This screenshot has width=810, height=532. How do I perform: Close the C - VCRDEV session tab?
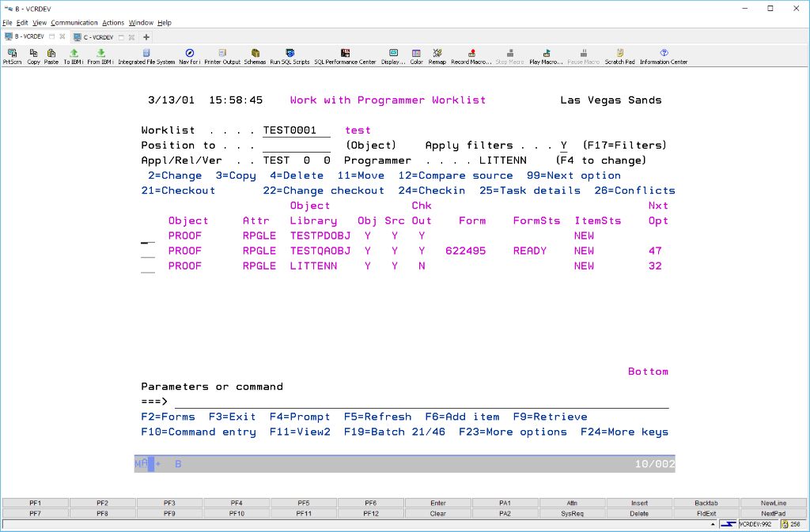pyautogui.click(x=132, y=37)
